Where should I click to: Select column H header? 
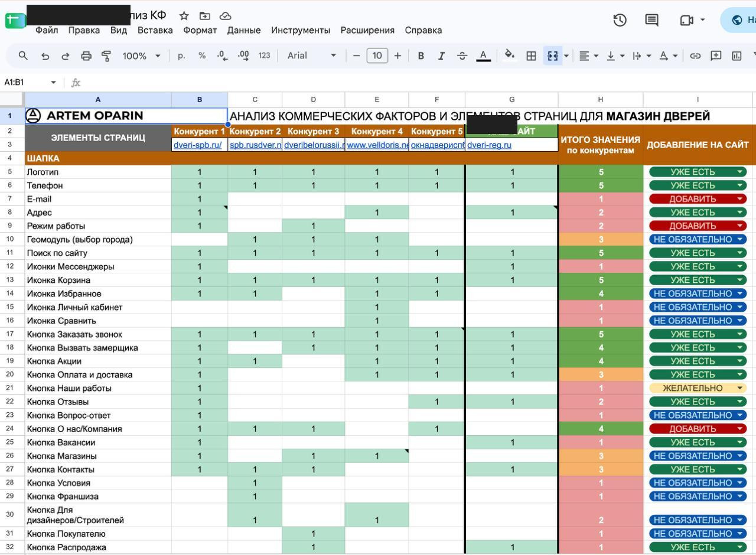point(600,100)
